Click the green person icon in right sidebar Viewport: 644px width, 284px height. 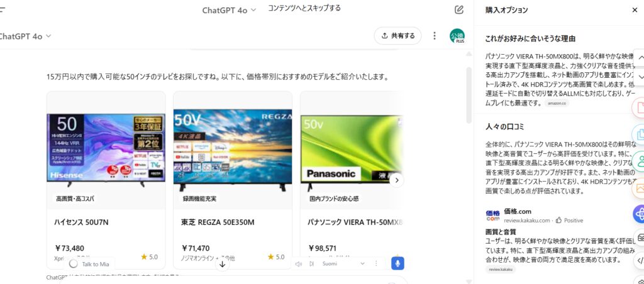click(640, 161)
